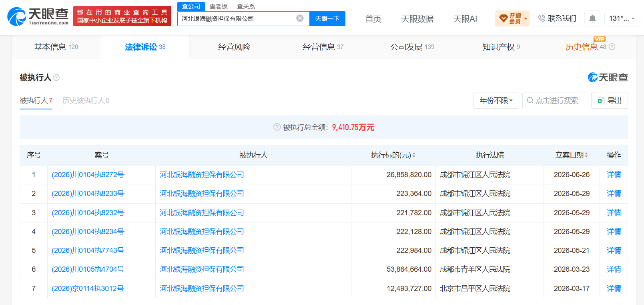Switch search mode to 查关系
This screenshot has height=305, width=644.
[x=246, y=6]
